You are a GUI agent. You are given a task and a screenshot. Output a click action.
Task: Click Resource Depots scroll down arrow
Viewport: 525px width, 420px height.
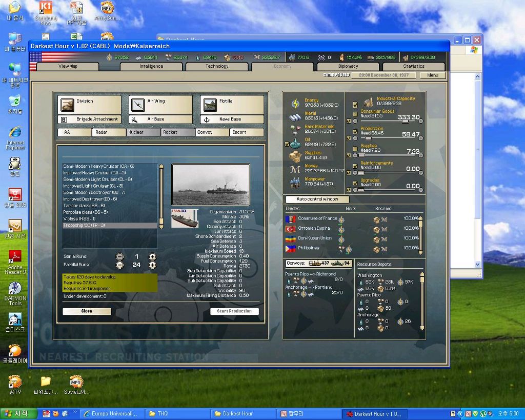[422, 328]
